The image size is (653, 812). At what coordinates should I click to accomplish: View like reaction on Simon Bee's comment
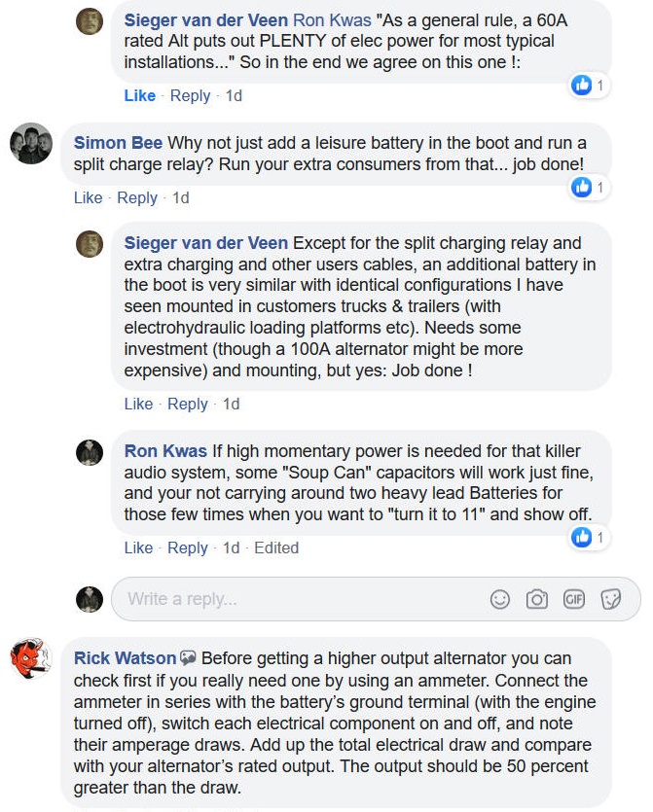[x=589, y=187]
